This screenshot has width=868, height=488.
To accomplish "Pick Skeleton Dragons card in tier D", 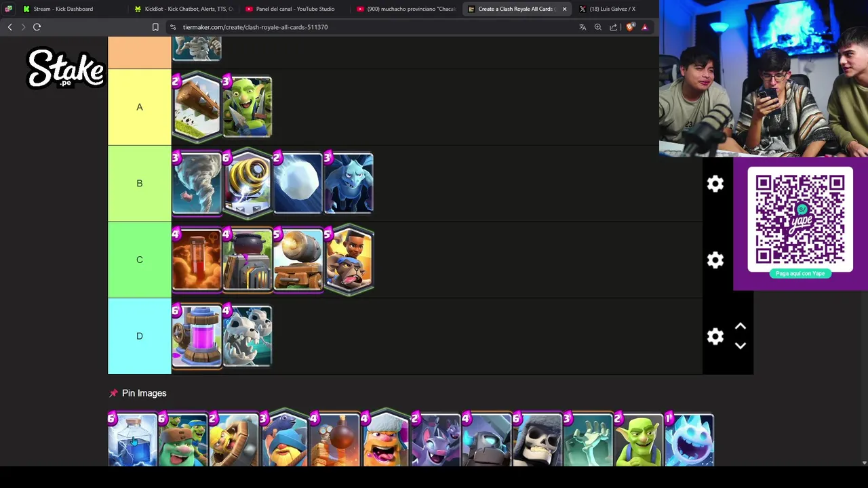I will [248, 337].
